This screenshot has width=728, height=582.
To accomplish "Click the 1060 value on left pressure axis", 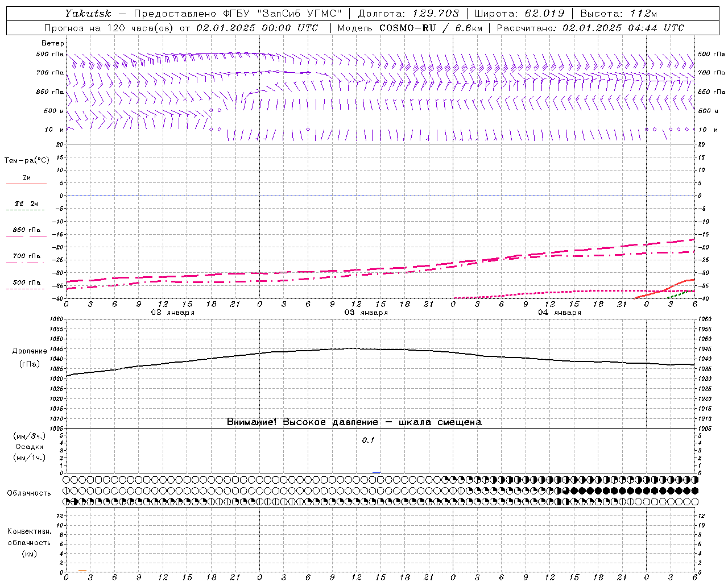I will (56, 319).
